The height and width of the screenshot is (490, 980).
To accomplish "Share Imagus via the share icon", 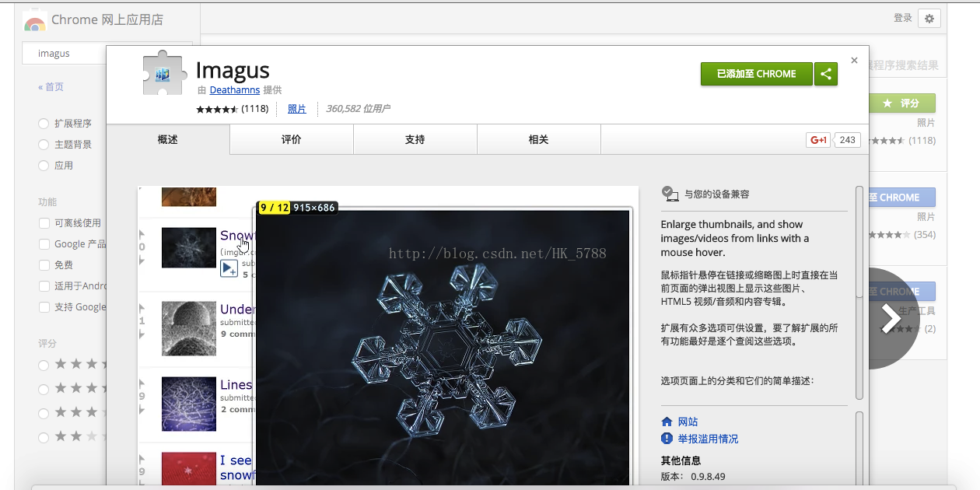I will [826, 74].
